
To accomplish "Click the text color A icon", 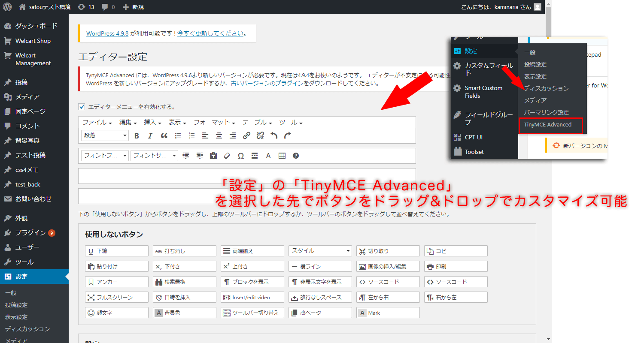I will 268,156.
